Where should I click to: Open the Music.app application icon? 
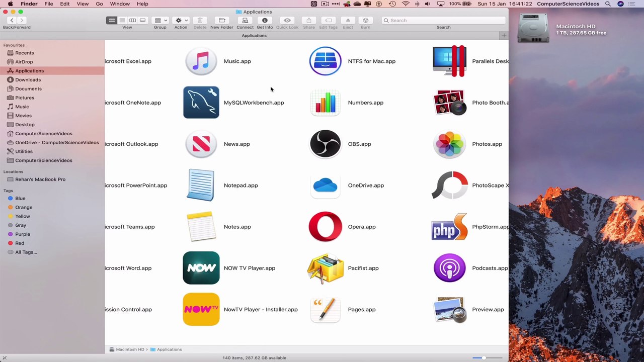point(201,61)
